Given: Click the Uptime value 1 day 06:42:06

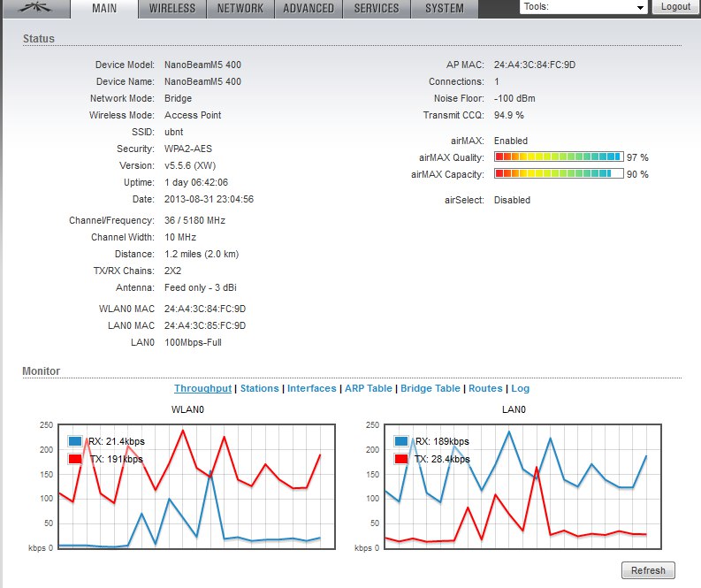Looking at the screenshot, I should pyautogui.click(x=196, y=182).
